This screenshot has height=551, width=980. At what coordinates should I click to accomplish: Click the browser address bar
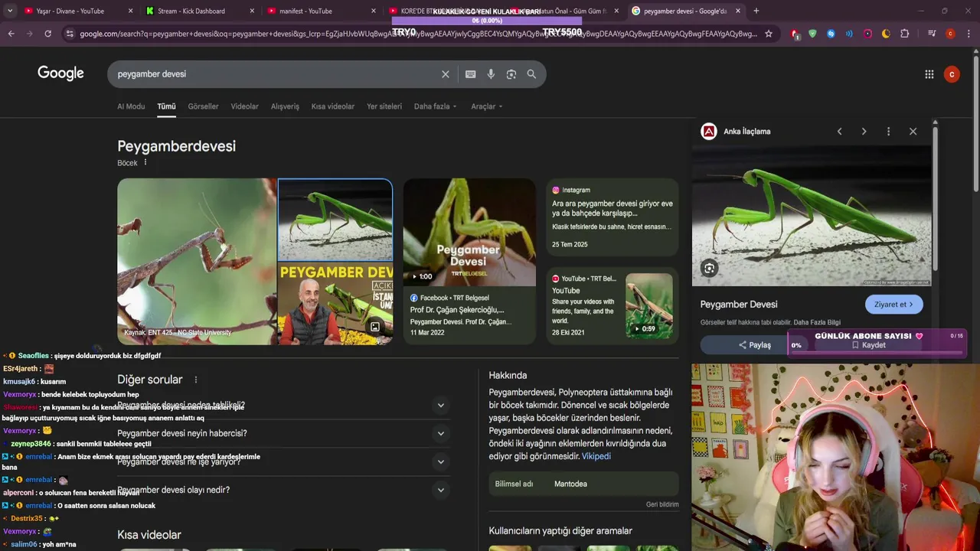(x=417, y=34)
